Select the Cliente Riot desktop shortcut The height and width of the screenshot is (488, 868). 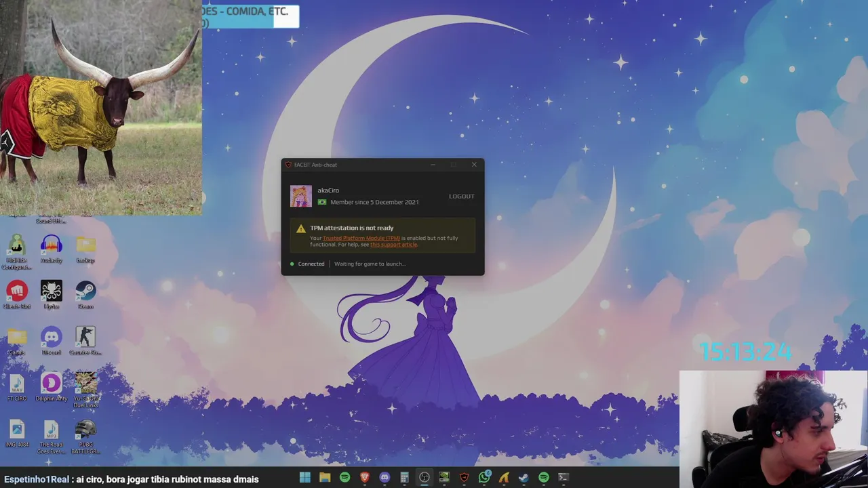(17, 296)
